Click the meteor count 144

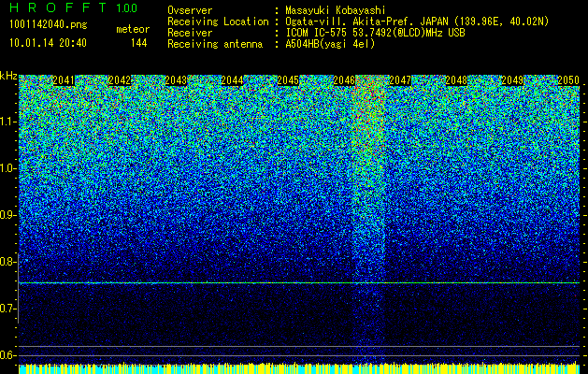coord(138,43)
